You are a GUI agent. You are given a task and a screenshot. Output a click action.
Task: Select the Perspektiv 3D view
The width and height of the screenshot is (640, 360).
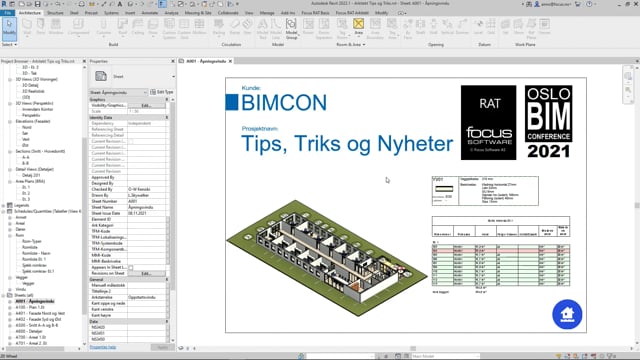tap(31, 115)
